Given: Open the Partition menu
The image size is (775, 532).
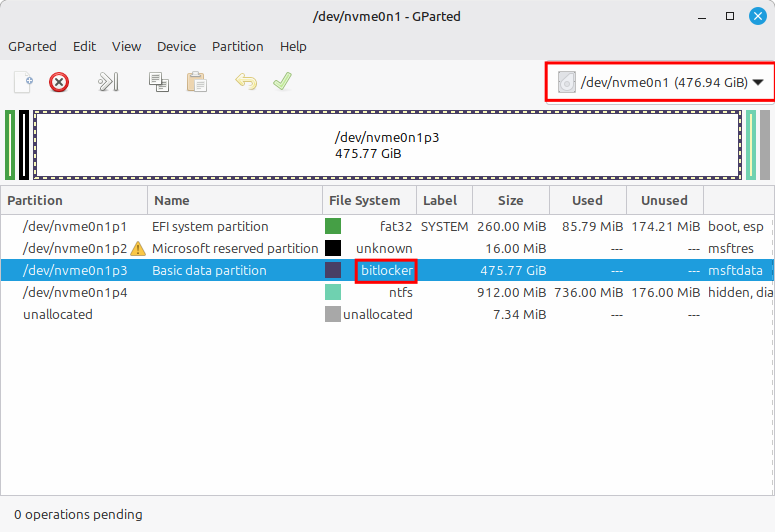Looking at the screenshot, I should (x=237, y=46).
